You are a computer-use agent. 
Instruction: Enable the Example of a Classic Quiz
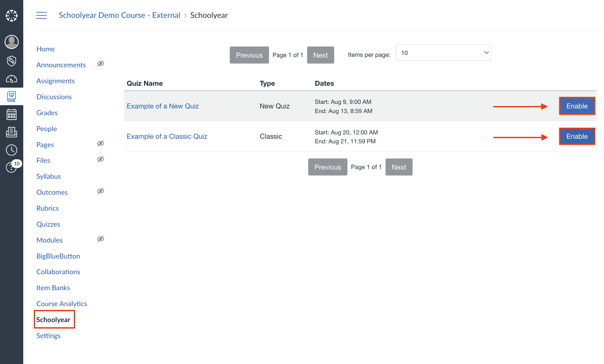(x=577, y=136)
